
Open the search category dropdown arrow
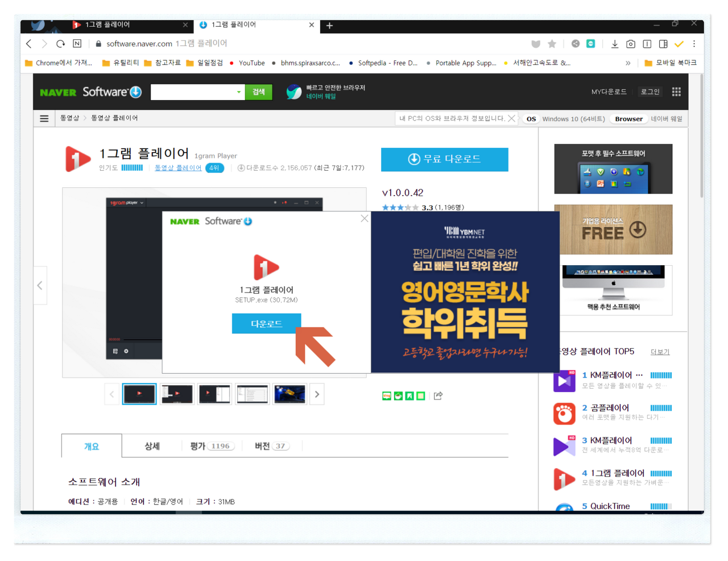tap(239, 92)
